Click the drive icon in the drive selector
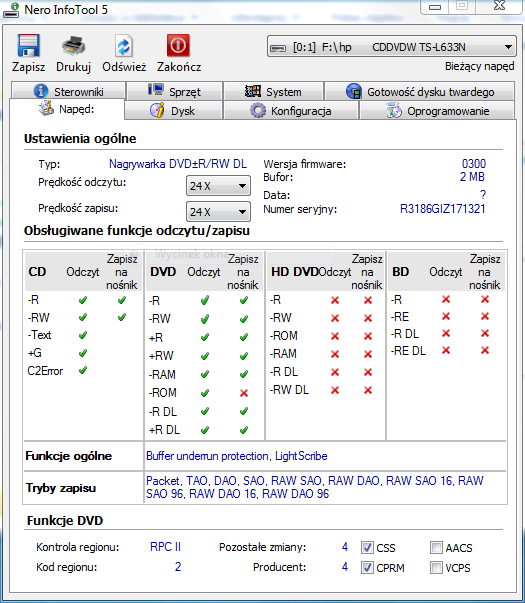The height and width of the screenshot is (603, 525). point(278,48)
